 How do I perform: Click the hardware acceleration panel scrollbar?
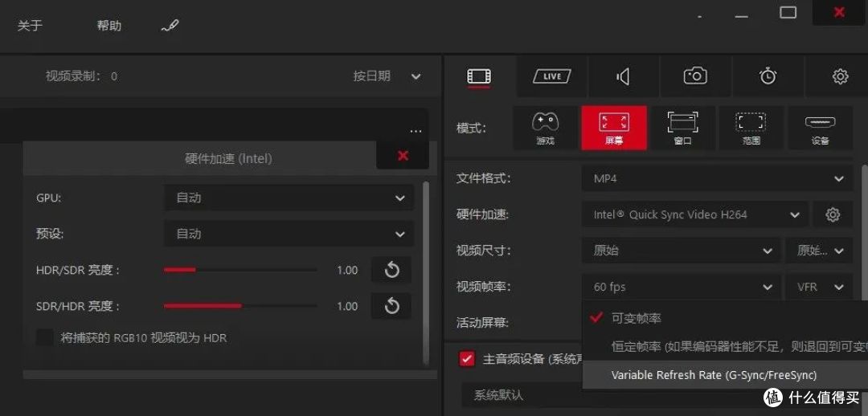tap(425, 273)
